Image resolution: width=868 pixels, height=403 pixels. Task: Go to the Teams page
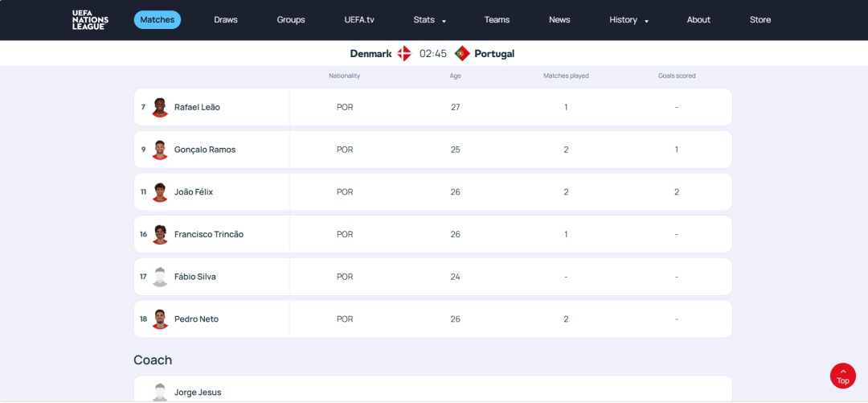tap(497, 20)
